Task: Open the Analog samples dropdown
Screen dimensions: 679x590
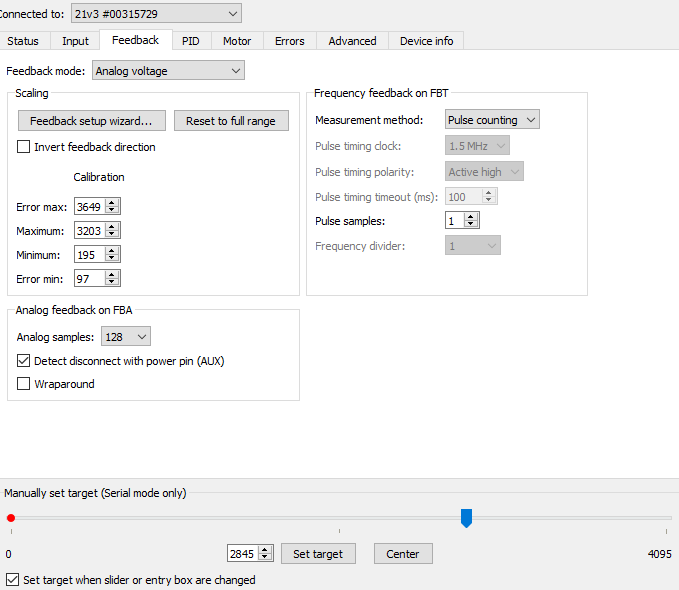Action: coord(126,337)
